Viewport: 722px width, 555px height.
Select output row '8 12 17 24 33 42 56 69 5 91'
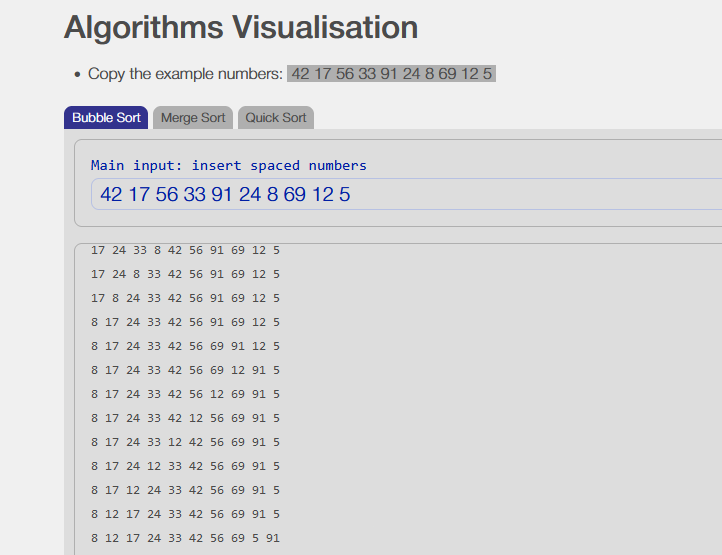(185, 538)
